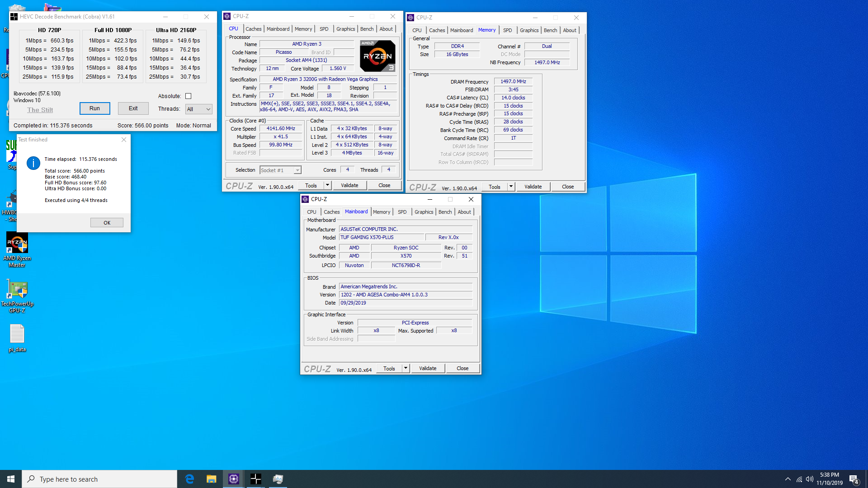The width and height of the screenshot is (868, 488).
Task: Open the Threads dropdown set to All
Action: pos(198,109)
